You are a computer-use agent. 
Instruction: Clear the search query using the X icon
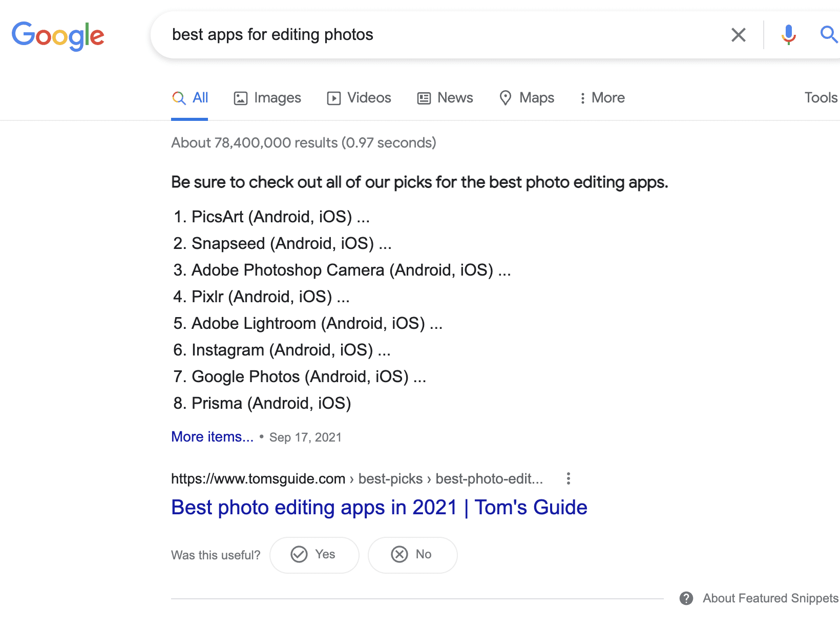(738, 35)
